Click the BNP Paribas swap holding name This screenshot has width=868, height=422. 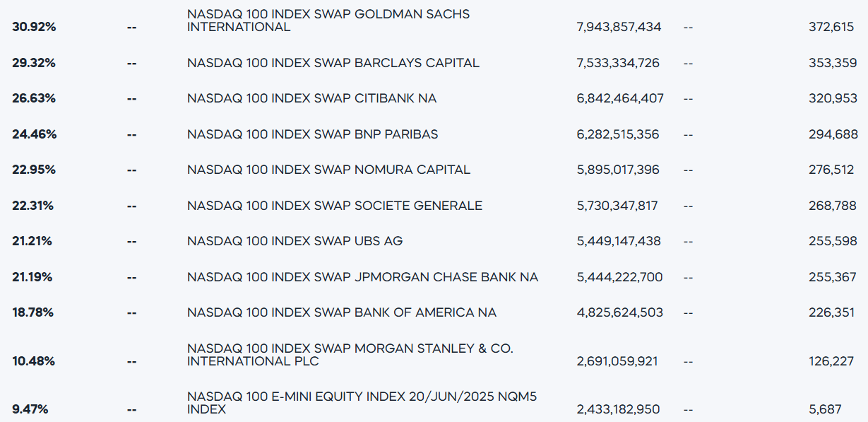pos(312,134)
